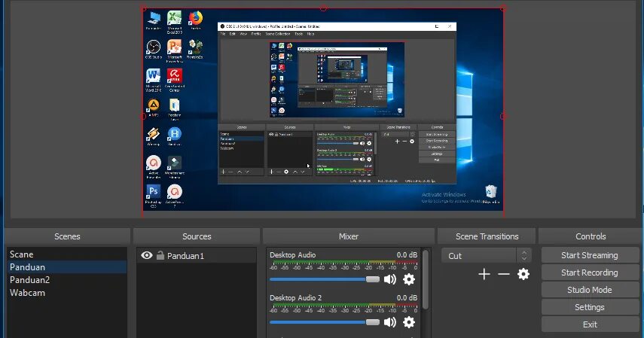The width and height of the screenshot is (644, 338).
Task: Click the Cut transition stepper arrows
Action: (x=524, y=255)
